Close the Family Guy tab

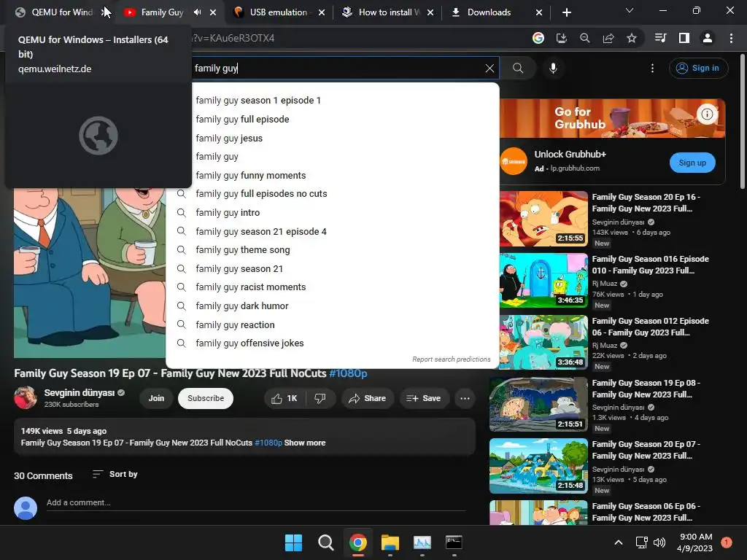pyautogui.click(x=213, y=12)
